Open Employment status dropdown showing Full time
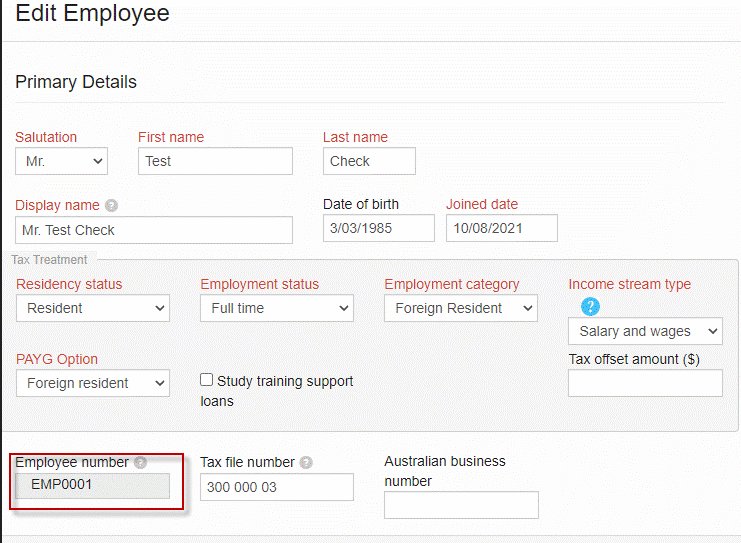This screenshot has height=543, width=741. point(276,308)
